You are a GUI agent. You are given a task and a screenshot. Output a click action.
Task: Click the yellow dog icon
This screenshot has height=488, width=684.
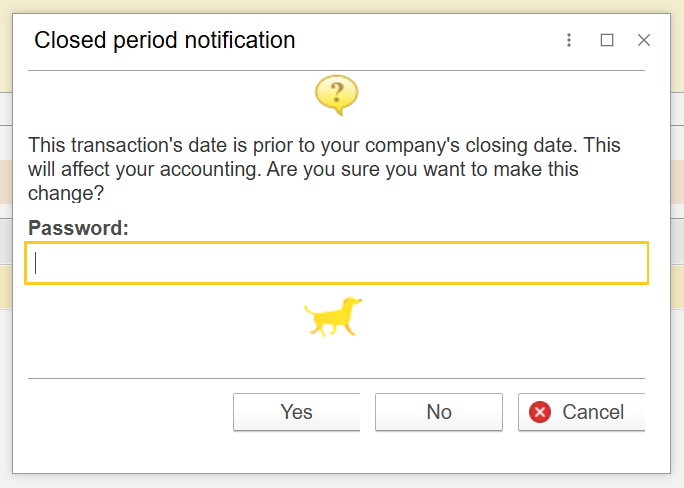pyautogui.click(x=333, y=316)
